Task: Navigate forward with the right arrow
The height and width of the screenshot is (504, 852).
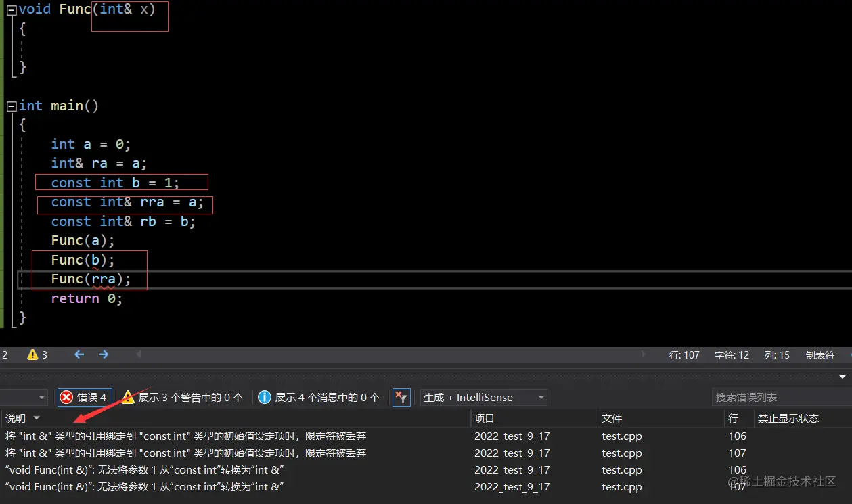Action: pyautogui.click(x=104, y=354)
